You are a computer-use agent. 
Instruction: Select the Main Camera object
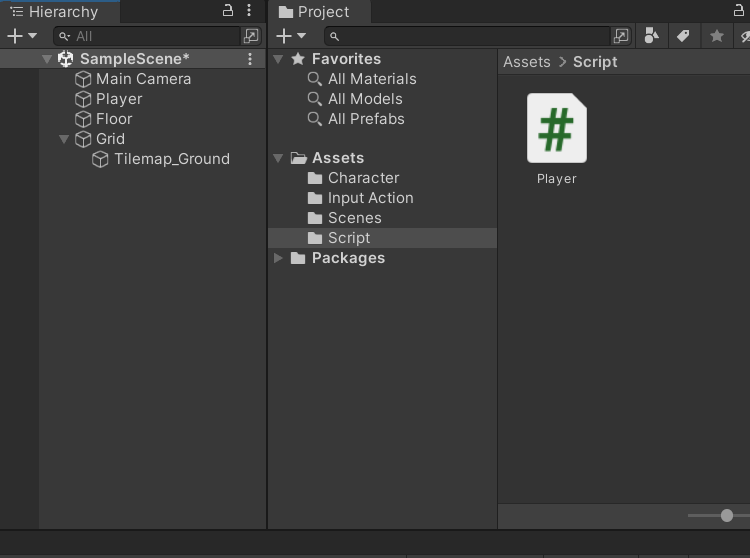coord(143,79)
